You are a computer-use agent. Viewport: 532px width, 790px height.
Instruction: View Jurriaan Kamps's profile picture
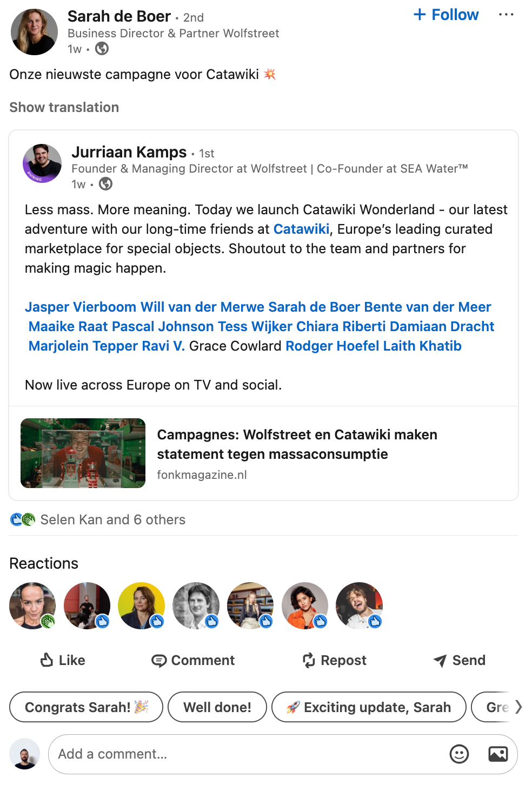(x=42, y=163)
